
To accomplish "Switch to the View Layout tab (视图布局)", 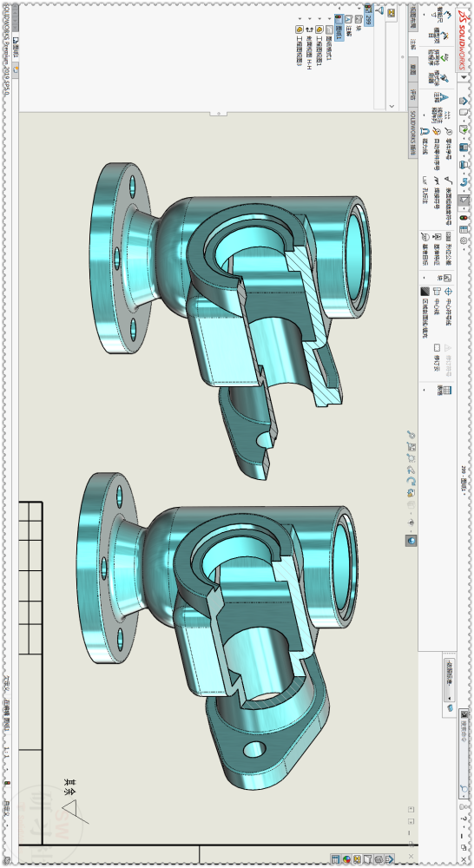I will (x=413, y=18).
